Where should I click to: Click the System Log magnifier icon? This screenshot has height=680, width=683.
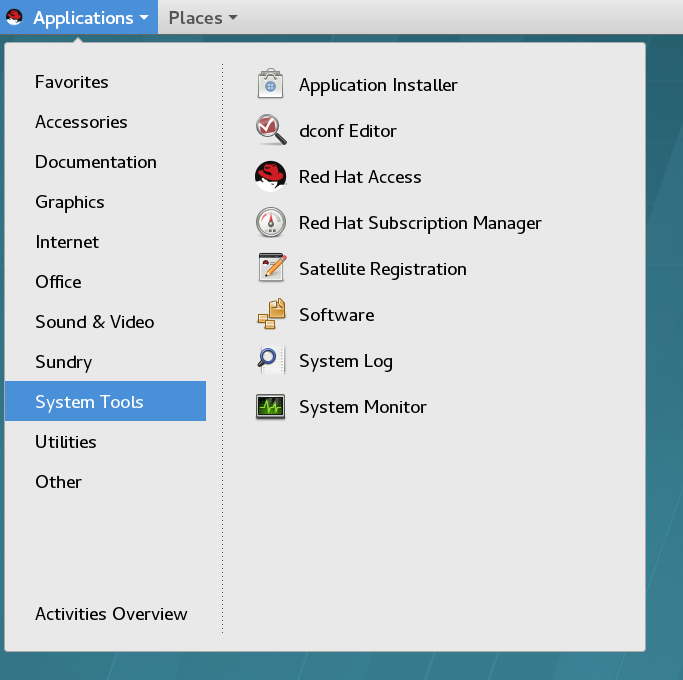click(271, 361)
